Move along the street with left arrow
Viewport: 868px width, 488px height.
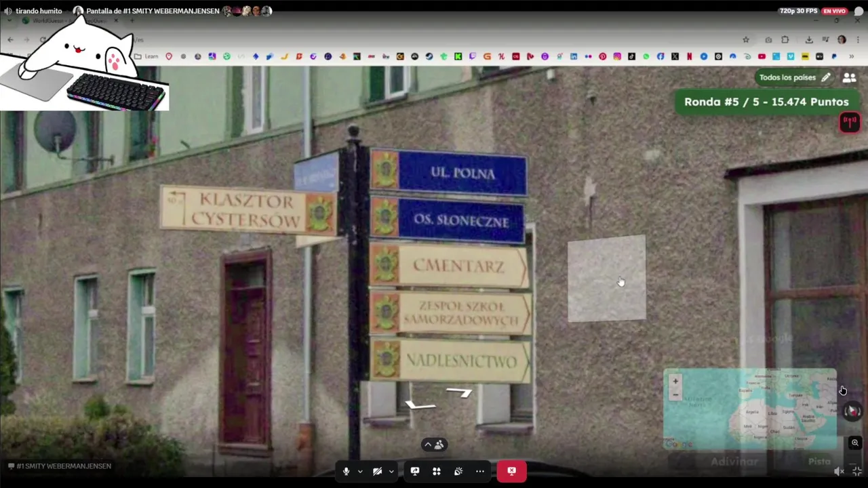(420, 405)
